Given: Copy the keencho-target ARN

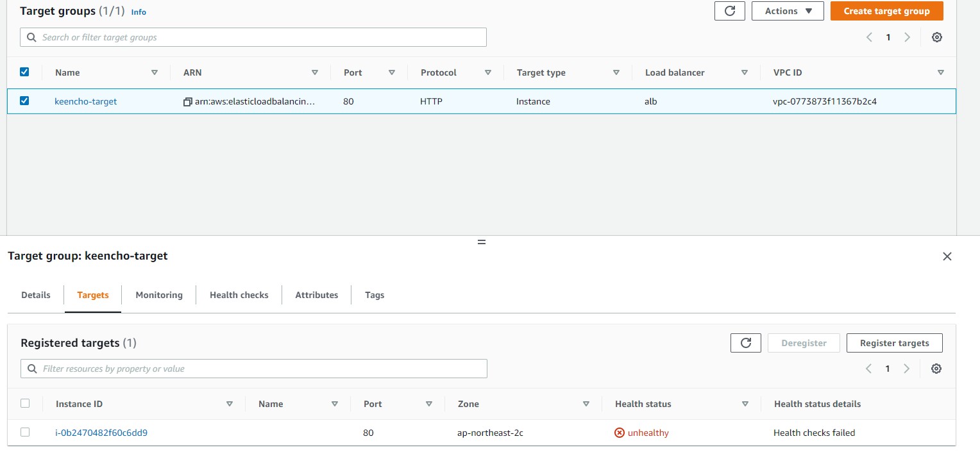Looking at the screenshot, I should point(188,101).
